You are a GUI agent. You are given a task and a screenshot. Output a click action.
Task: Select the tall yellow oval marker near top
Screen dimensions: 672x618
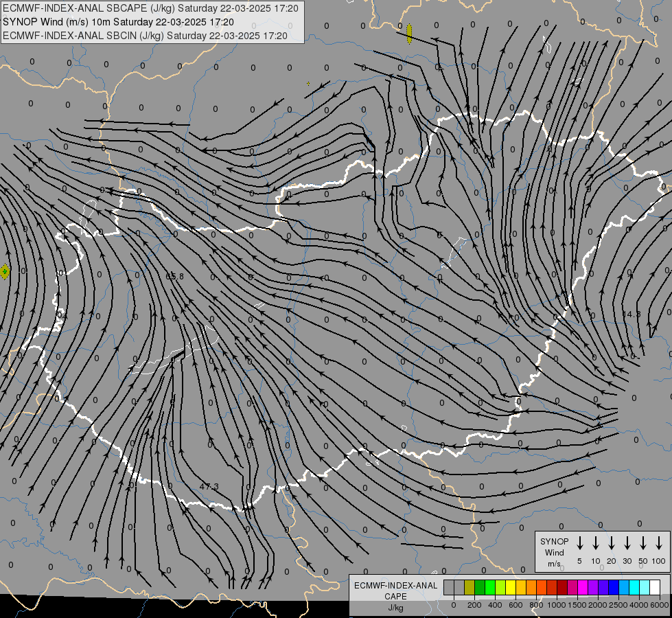(x=409, y=34)
